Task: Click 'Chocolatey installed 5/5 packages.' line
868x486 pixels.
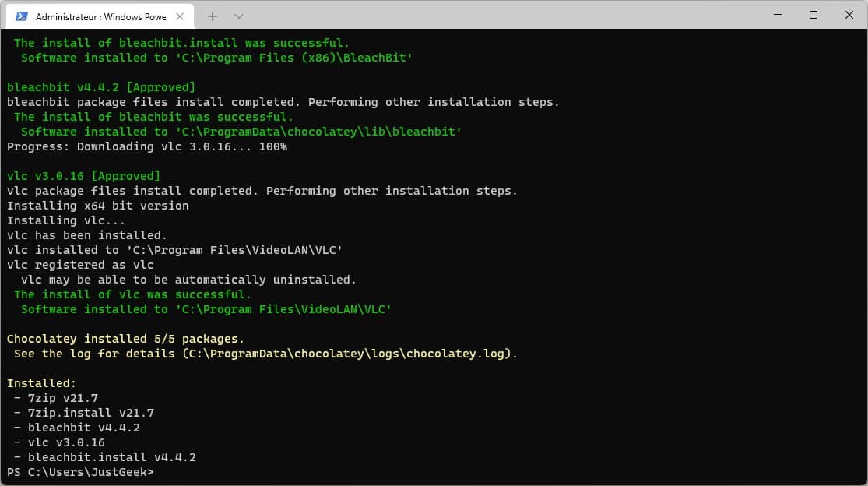Action: pyautogui.click(x=125, y=339)
